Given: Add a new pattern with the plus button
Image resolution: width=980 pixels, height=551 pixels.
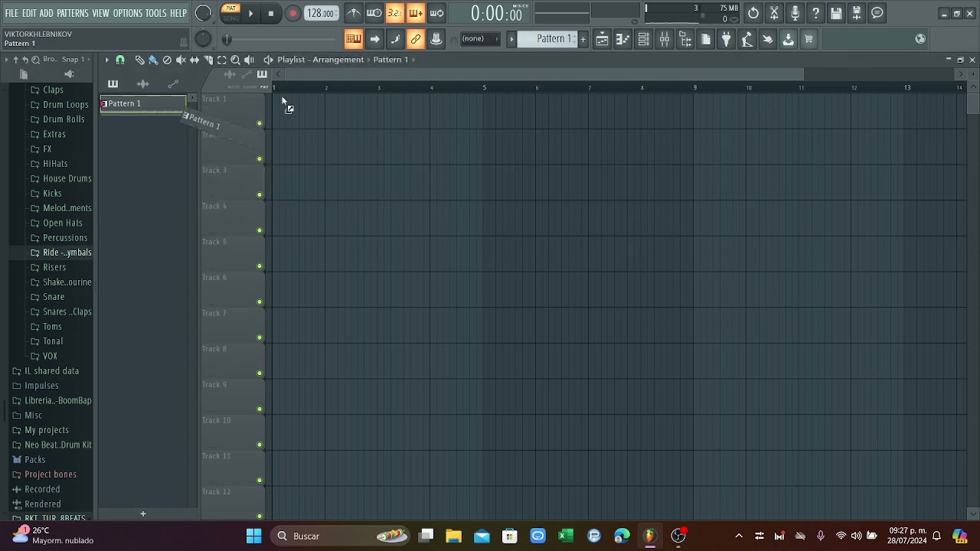Looking at the screenshot, I should pos(583,39).
